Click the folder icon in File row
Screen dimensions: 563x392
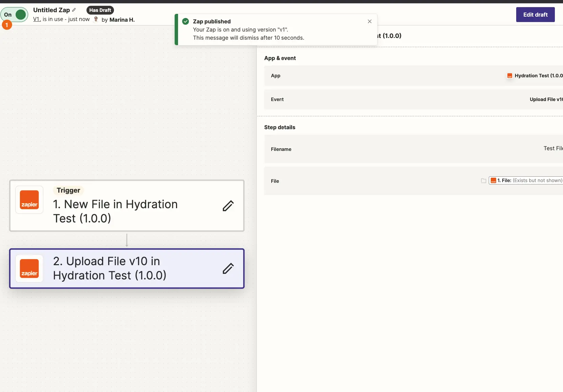[484, 181]
